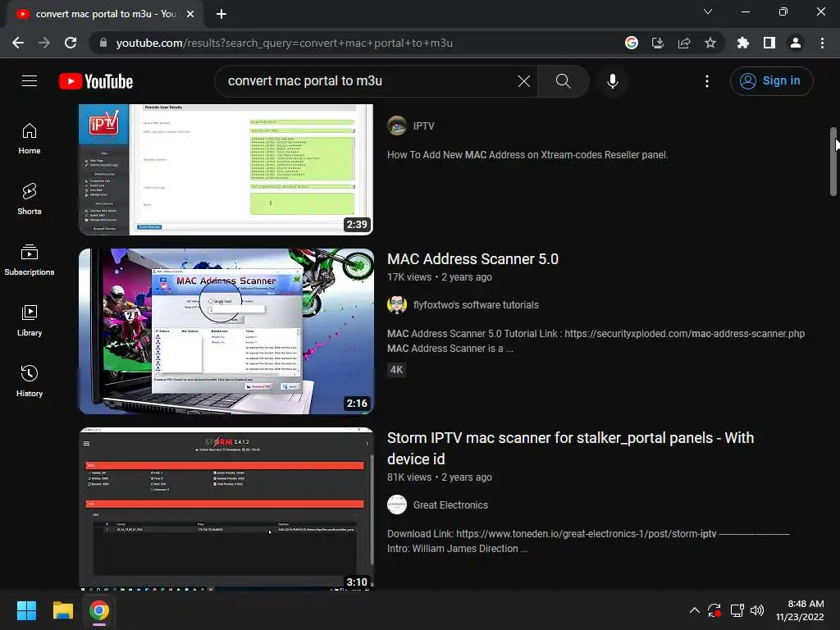Open Shorts in sidebar
This screenshot has height=630, width=840.
pyautogui.click(x=30, y=199)
